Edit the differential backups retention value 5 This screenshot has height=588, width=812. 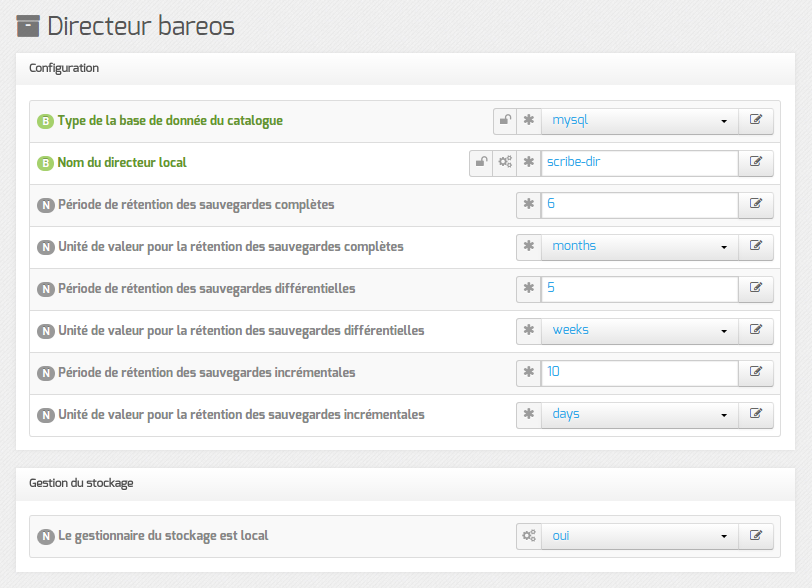point(640,289)
